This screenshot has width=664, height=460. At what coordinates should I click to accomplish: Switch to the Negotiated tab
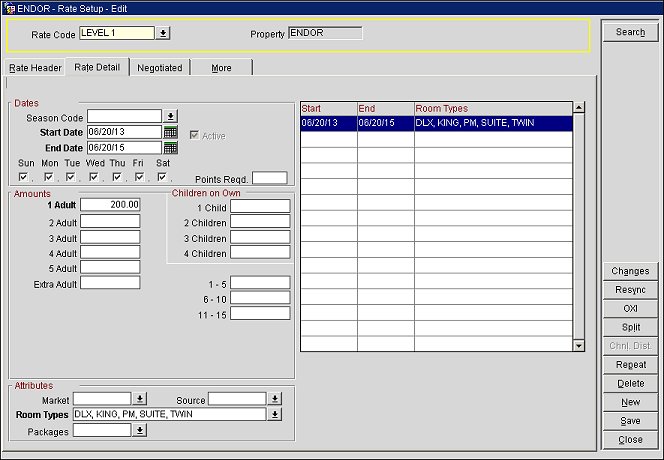coord(160,68)
